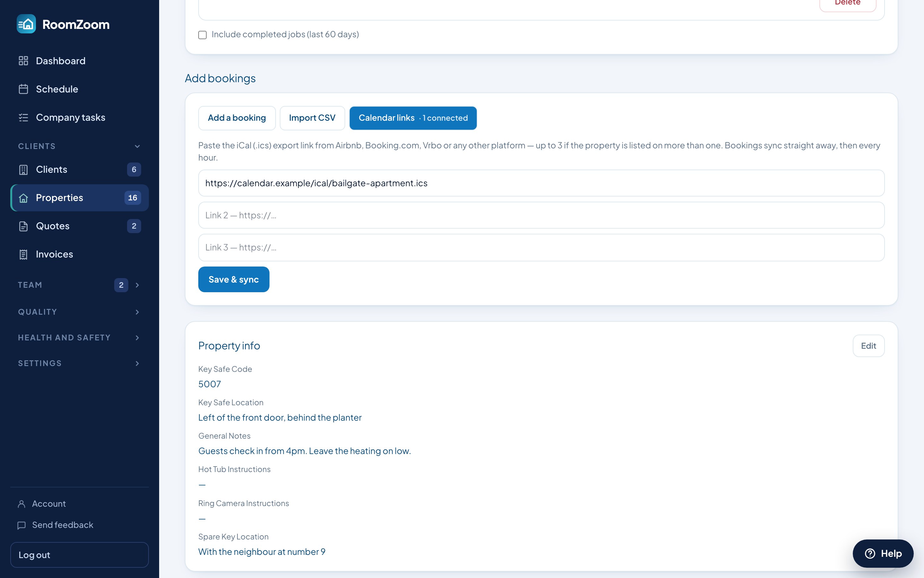Open Clients via the building icon
This screenshot has height=578, width=924.
pos(23,169)
